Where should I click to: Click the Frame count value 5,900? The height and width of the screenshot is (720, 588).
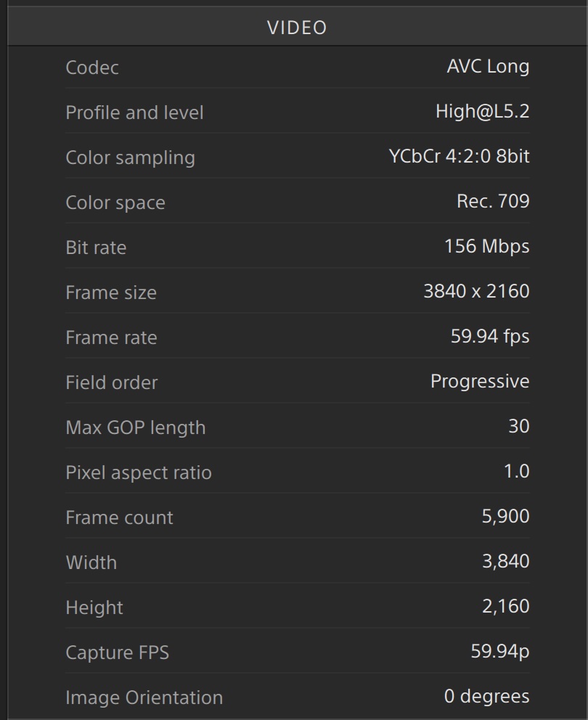pyautogui.click(x=505, y=517)
